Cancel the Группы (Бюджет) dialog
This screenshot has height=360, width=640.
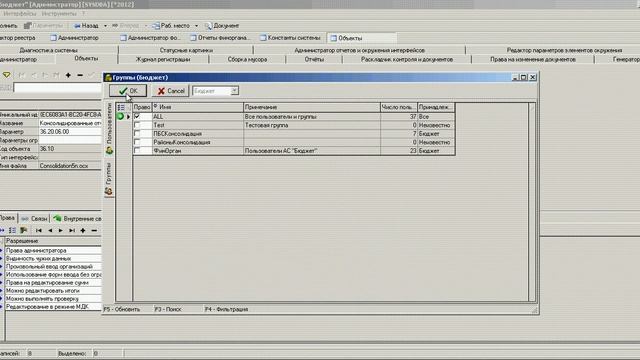point(171,91)
